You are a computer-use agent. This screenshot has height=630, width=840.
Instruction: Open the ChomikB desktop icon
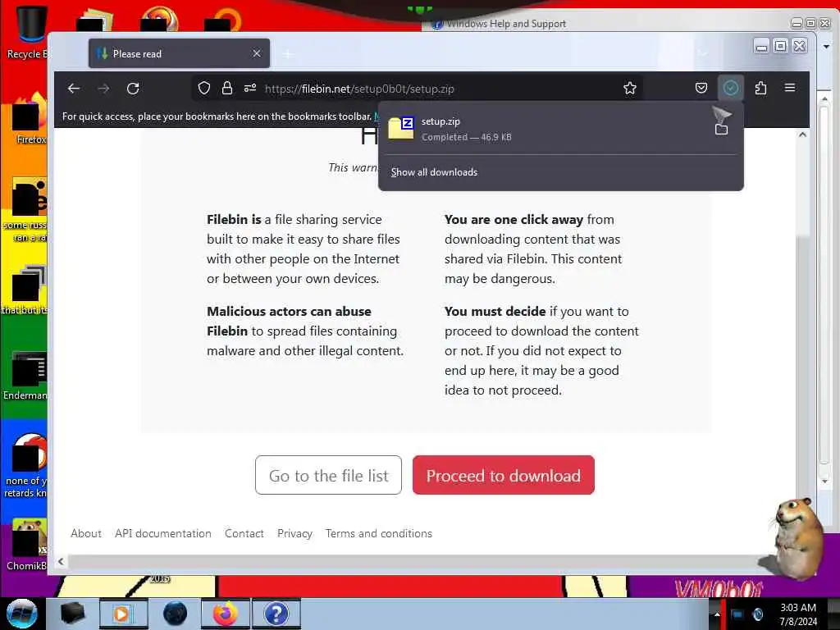tap(27, 545)
